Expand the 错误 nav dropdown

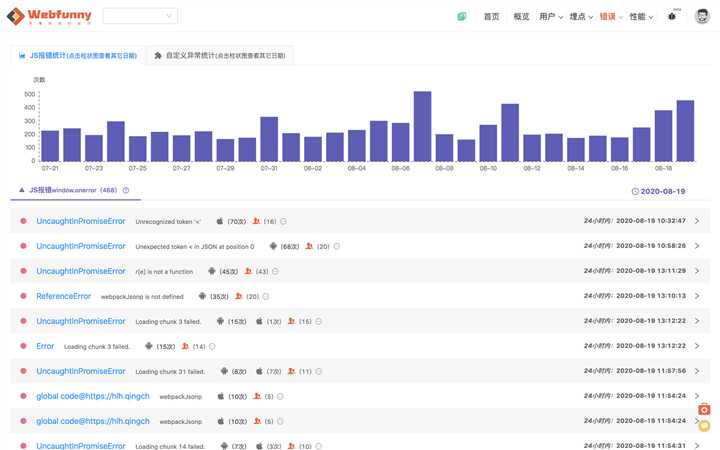[611, 17]
